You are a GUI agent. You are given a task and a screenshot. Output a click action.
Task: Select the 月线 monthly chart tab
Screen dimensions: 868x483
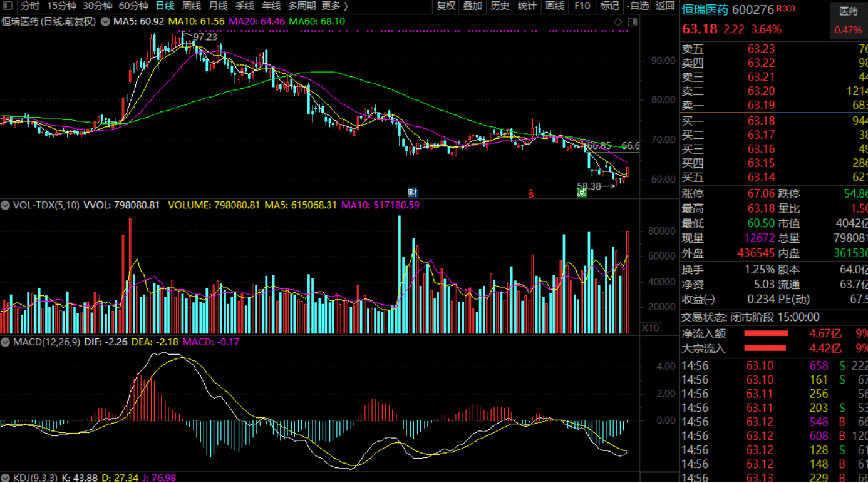click(x=218, y=6)
